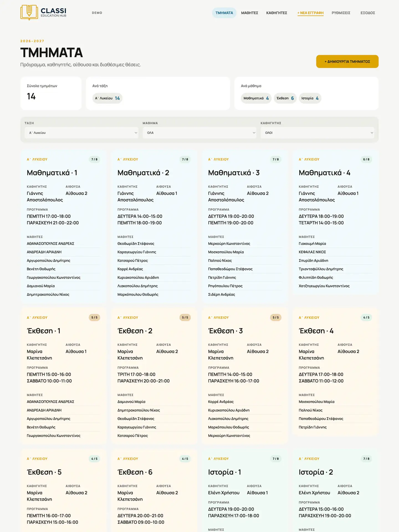This screenshot has height=532, width=399.
Task: Open the Μαθηματικά · 4 class card title
Action: [x=324, y=173]
